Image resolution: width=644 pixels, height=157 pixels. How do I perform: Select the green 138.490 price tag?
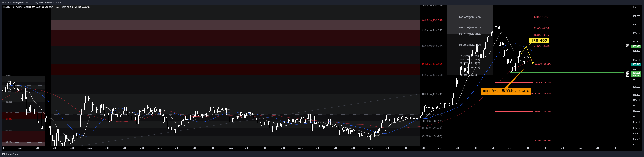[636, 46]
